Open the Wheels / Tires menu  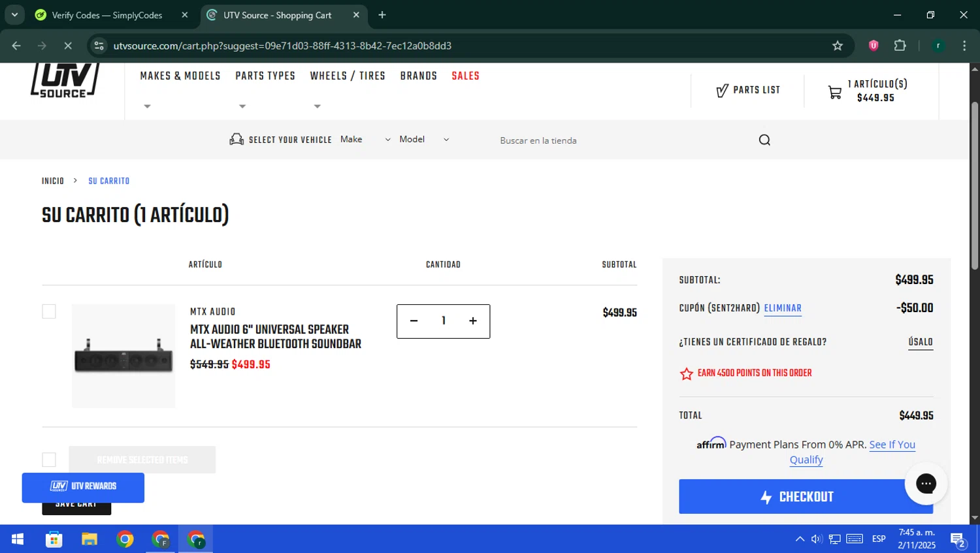click(348, 76)
